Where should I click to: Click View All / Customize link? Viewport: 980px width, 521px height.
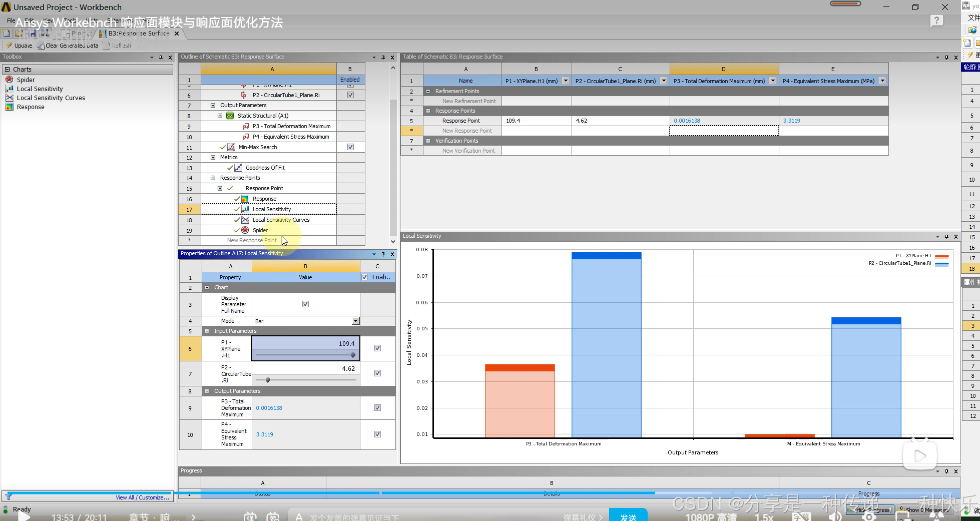[143, 497]
